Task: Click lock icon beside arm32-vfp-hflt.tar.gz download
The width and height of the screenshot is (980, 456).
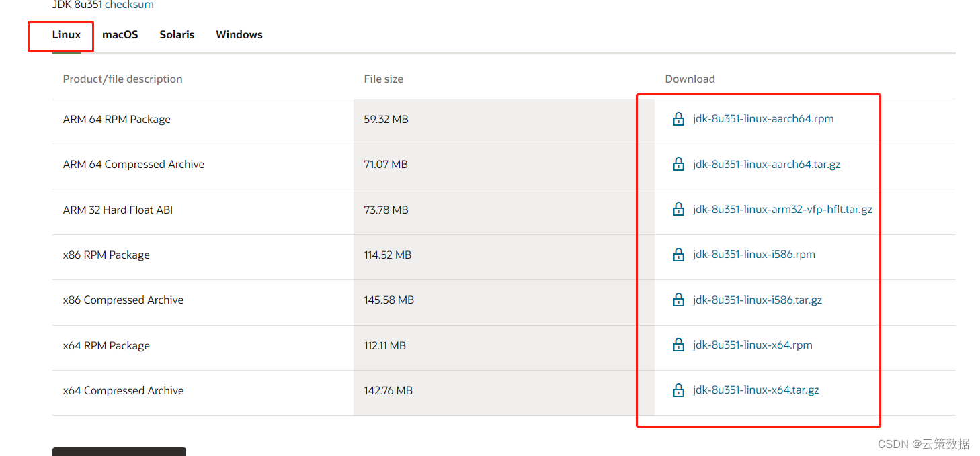Action: [x=679, y=210]
